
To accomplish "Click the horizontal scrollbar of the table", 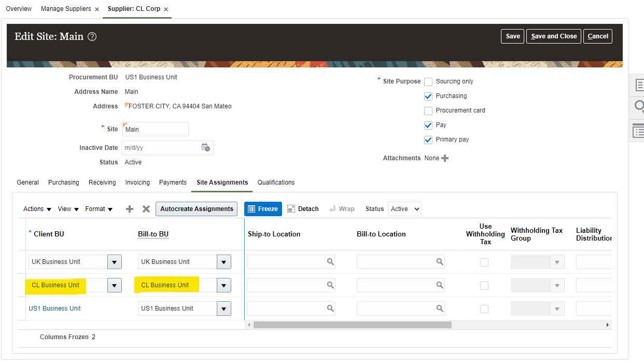I will click(x=353, y=325).
